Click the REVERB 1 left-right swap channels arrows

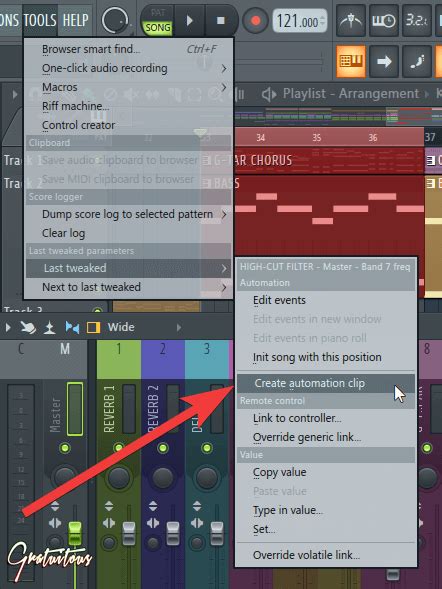click(x=109, y=523)
